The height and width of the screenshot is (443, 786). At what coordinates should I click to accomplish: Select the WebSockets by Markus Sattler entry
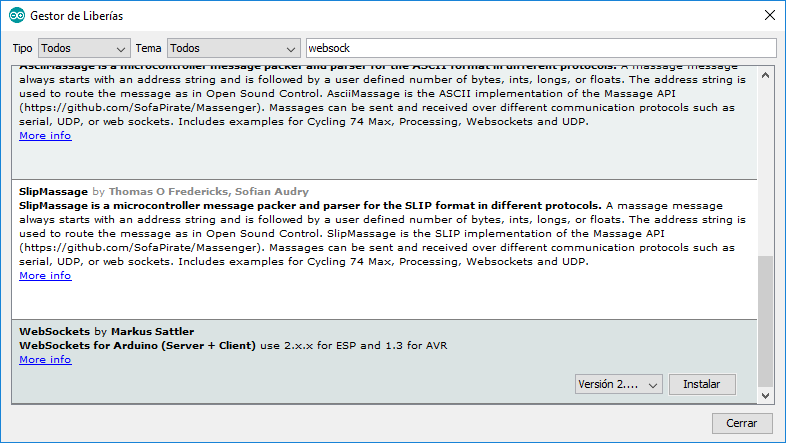[x=384, y=362]
